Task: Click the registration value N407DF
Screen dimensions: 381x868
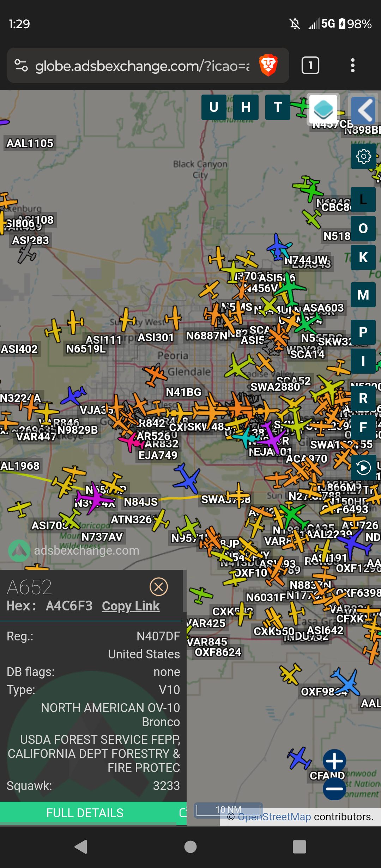Action: tap(158, 636)
